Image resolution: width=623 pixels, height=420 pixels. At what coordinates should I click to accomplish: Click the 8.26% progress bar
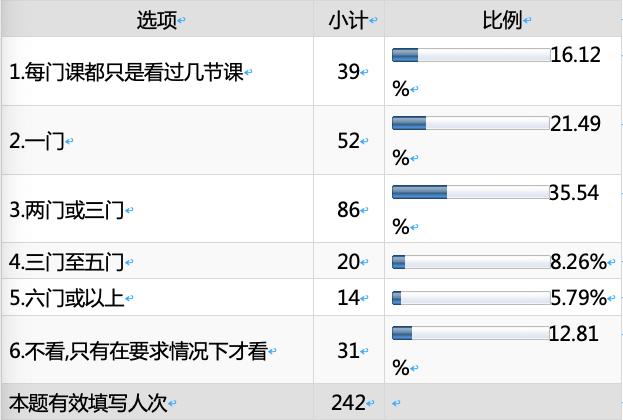point(471,262)
